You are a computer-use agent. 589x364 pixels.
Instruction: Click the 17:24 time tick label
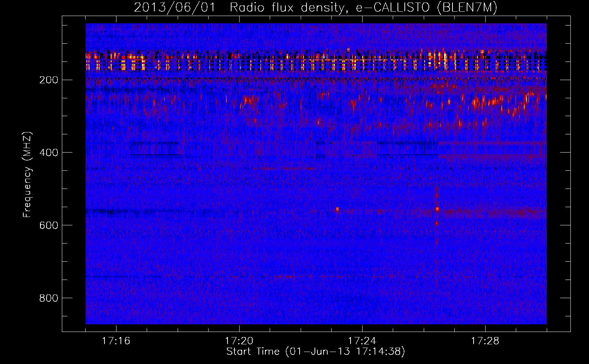362,341
